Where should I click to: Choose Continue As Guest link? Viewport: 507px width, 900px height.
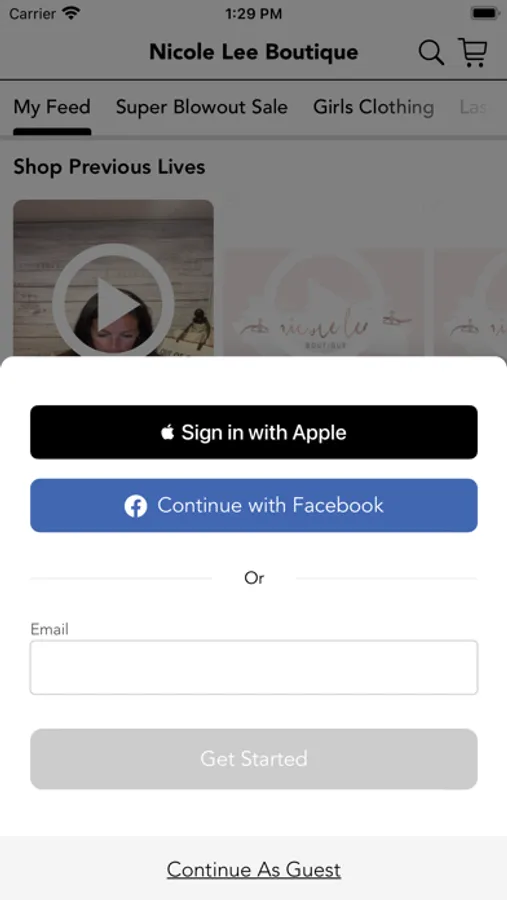click(x=254, y=870)
